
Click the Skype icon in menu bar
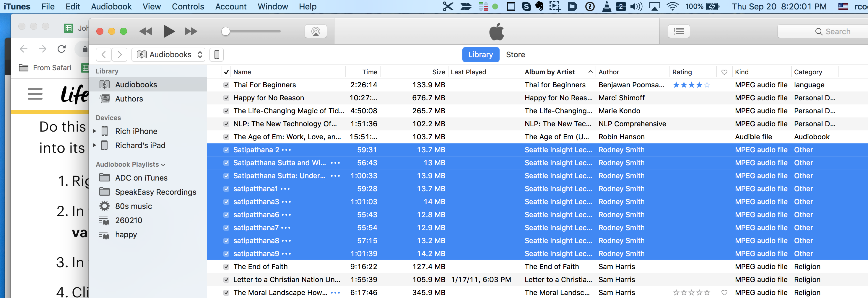pos(526,6)
